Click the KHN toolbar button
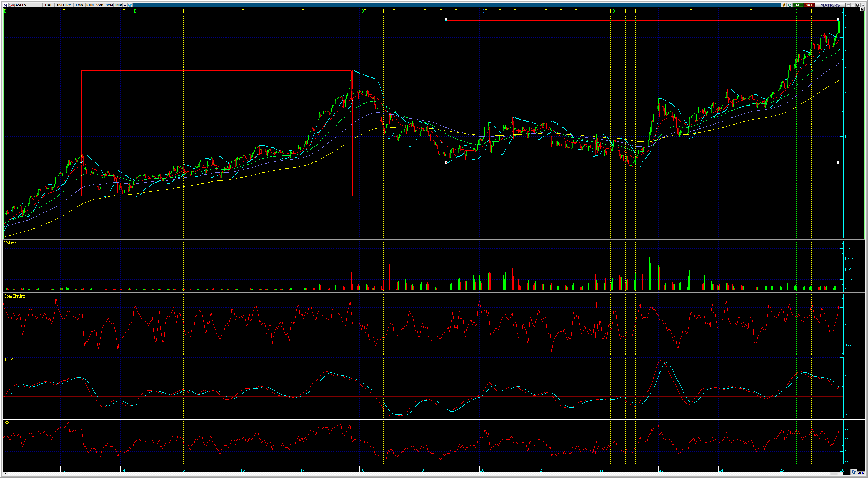868x478 pixels. [90, 5]
